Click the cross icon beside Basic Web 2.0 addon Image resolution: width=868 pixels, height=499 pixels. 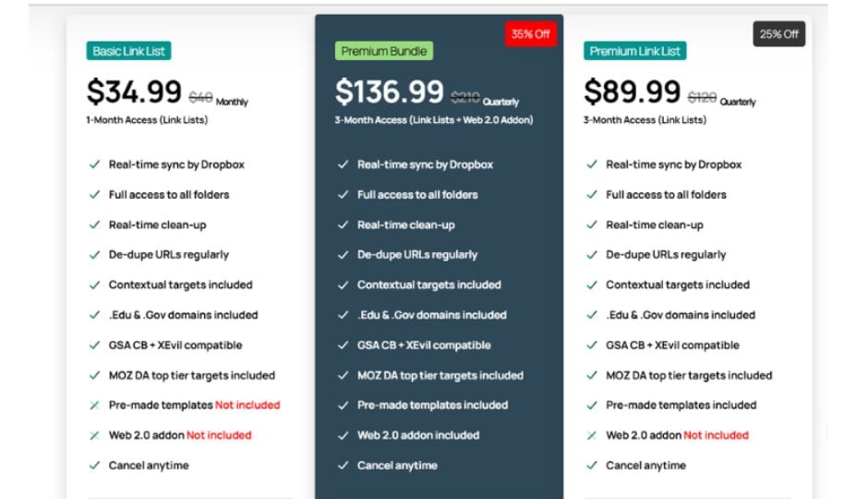(95, 435)
